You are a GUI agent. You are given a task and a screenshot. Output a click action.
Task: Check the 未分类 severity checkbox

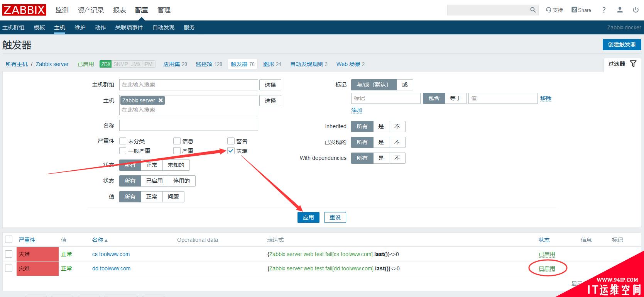[123, 141]
